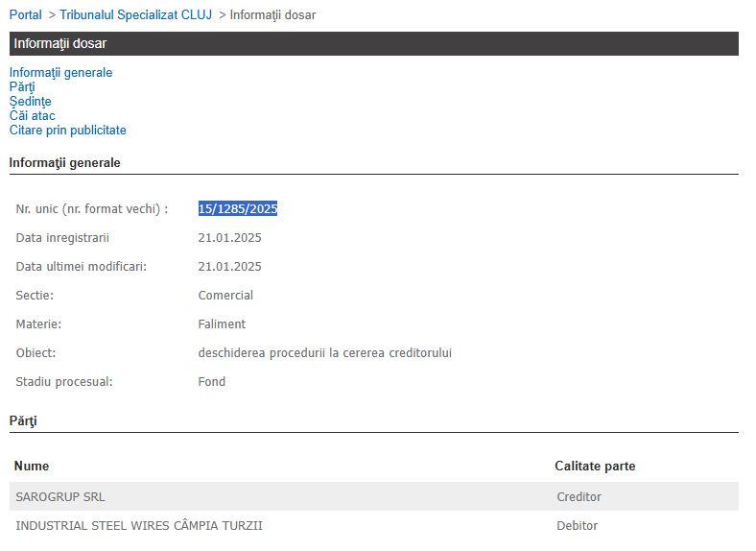Viewport: 756px width, 551px height.
Task: Open the Citare prin publicitate link
Action: coord(67,131)
